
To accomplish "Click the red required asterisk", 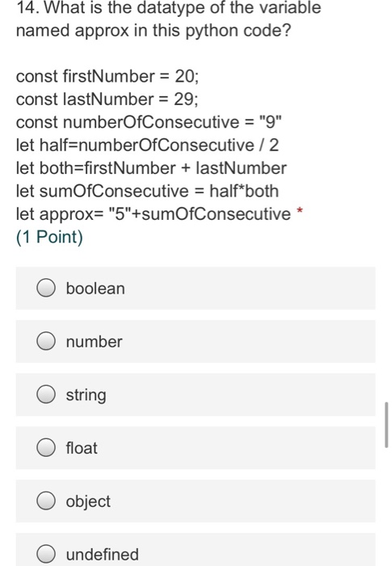I will point(299,210).
